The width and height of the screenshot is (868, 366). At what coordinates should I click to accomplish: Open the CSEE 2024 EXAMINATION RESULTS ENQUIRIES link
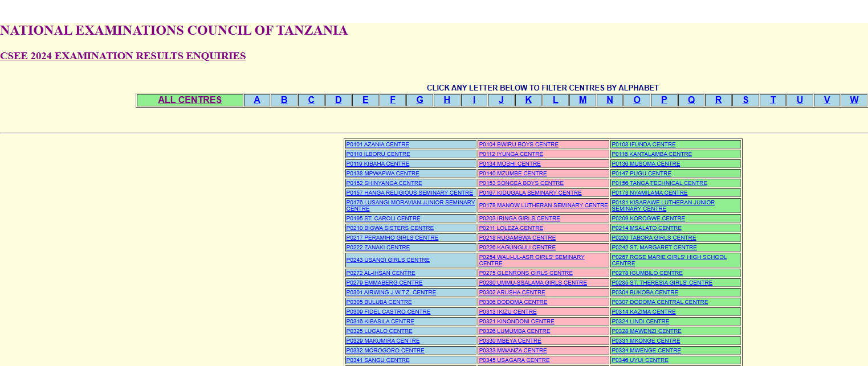click(123, 56)
